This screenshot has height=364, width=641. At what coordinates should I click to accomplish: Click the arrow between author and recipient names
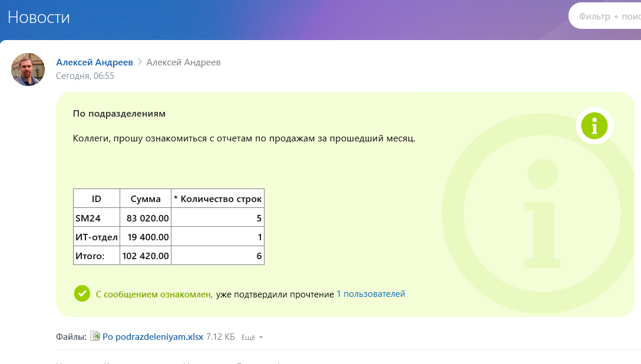pos(140,62)
